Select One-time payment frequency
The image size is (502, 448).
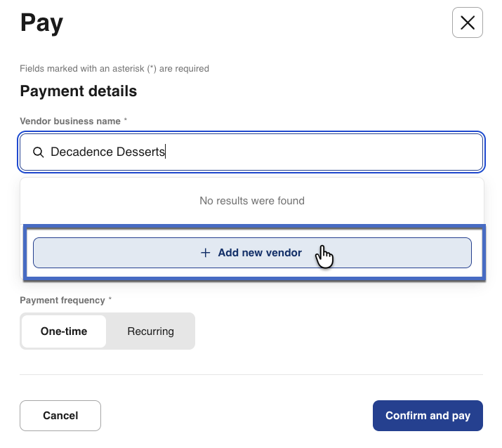(x=64, y=331)
